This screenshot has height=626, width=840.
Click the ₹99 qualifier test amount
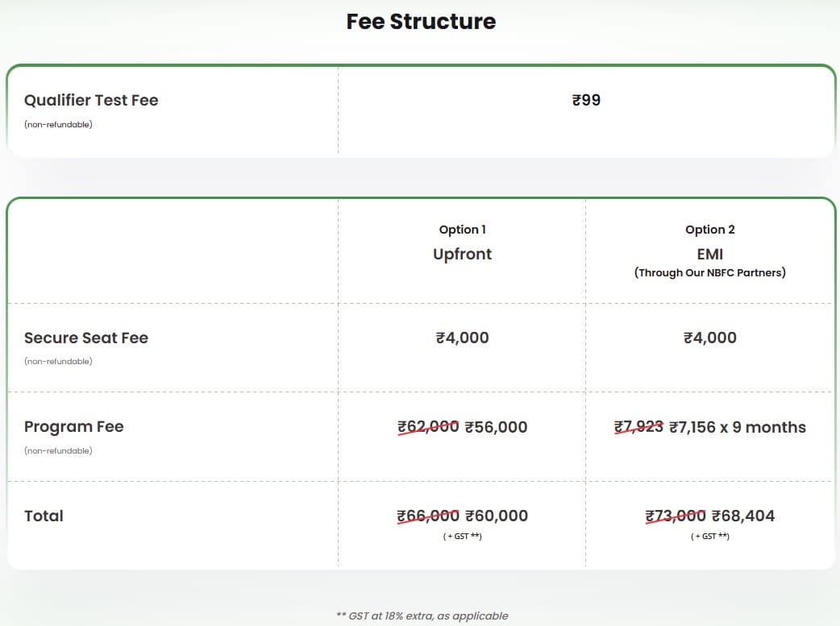point(586,101)
